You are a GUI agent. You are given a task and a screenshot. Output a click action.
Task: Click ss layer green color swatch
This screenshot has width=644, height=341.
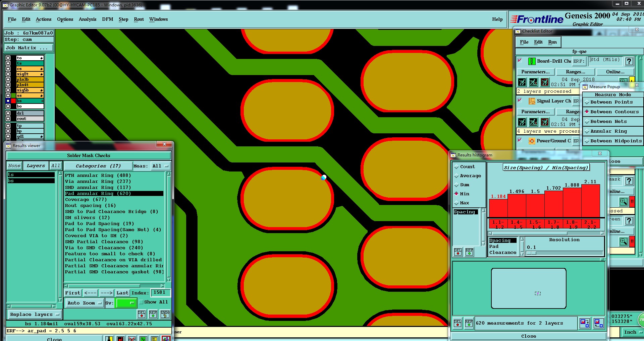coord(14,96)
